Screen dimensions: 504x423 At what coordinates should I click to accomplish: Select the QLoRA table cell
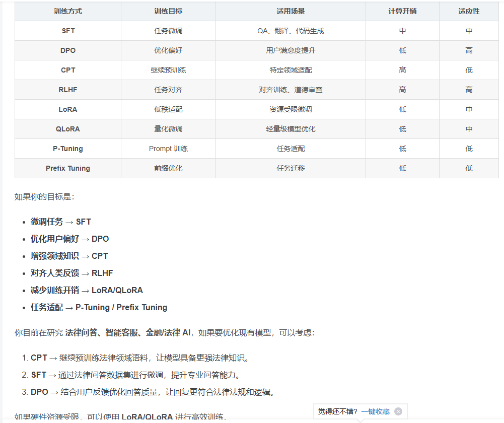(68, 129)
